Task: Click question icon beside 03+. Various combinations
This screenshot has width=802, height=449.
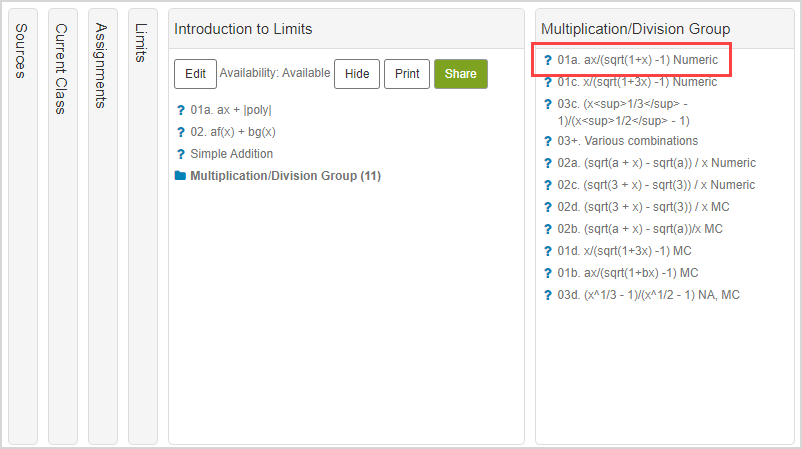Action: pos(548,141)
